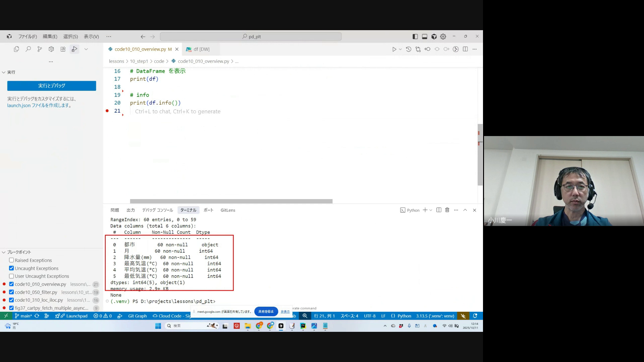Click the 実行とデバッグ button
The width and height of the screenshot is (644, 362).
52,86
